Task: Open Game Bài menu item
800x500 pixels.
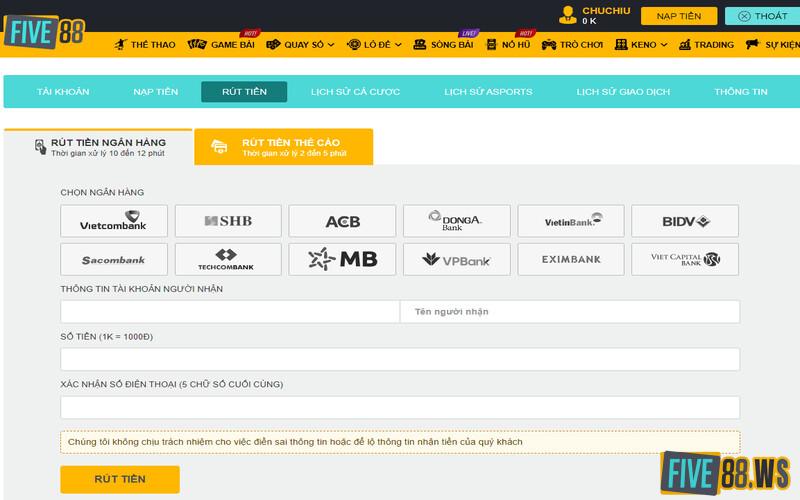Action: point(233,45)
